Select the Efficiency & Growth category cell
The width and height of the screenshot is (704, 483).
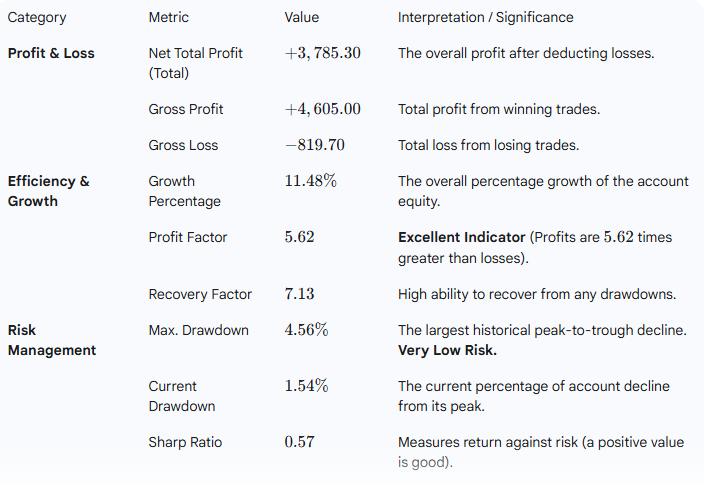point(48,191)
